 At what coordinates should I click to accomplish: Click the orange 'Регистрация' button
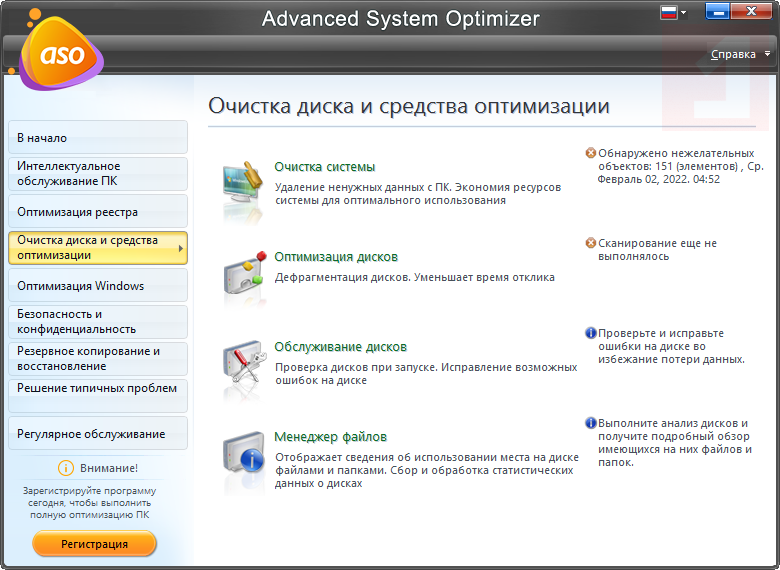pyautogui.click(x=95, y=544)
